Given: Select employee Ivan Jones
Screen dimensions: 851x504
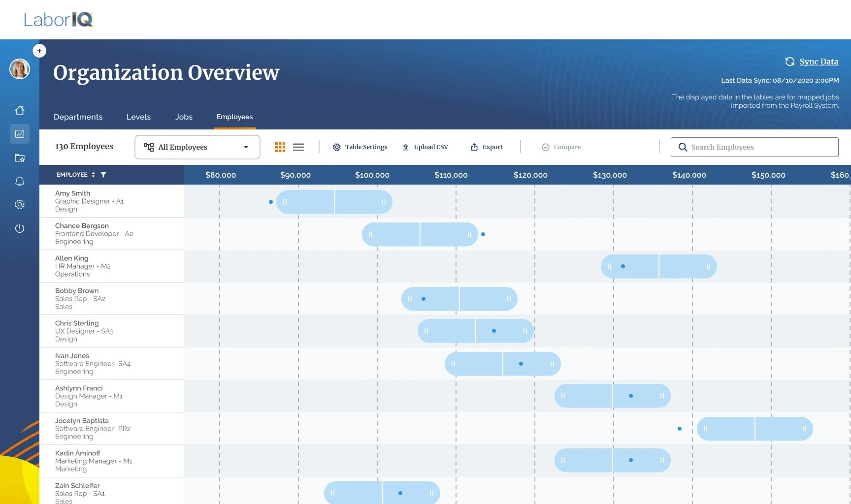Looking at the screenshot, I should coord(111,364).
